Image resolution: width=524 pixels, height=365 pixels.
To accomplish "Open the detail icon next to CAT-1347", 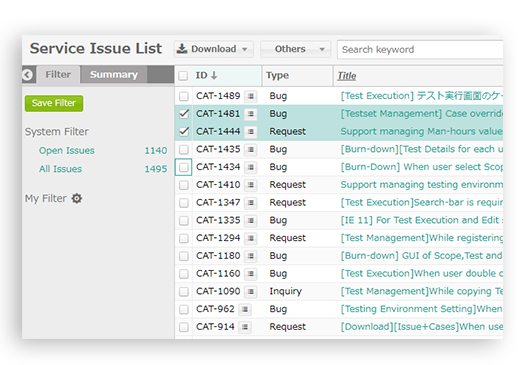I will tap(251, 203).
